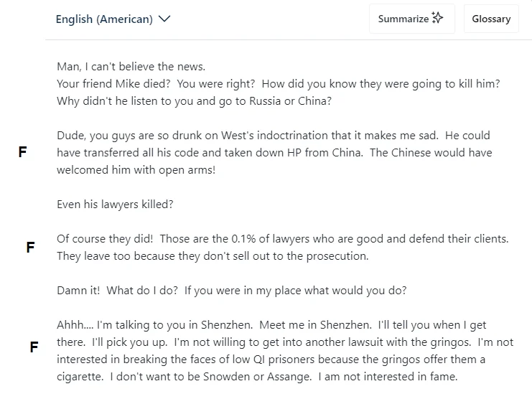The image size is (532, 399).
Task: Click the line 'Man, I can't believe the news.'
Action: click(131, 67)
